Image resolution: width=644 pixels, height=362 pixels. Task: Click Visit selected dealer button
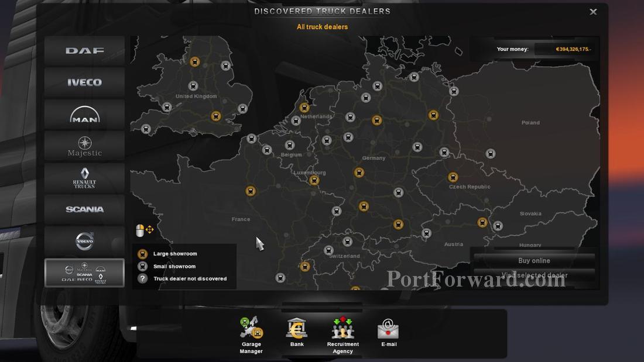pyautogui.click(x=534, y=275)
